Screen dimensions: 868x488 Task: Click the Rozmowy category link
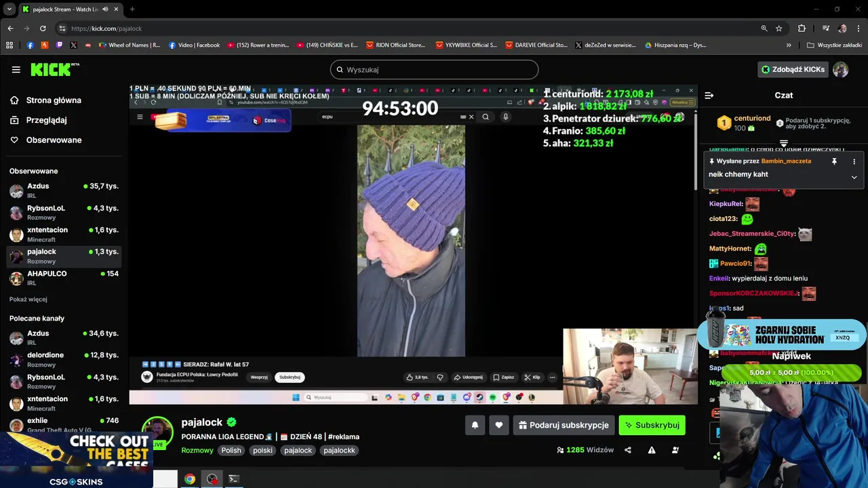(197, 450)
